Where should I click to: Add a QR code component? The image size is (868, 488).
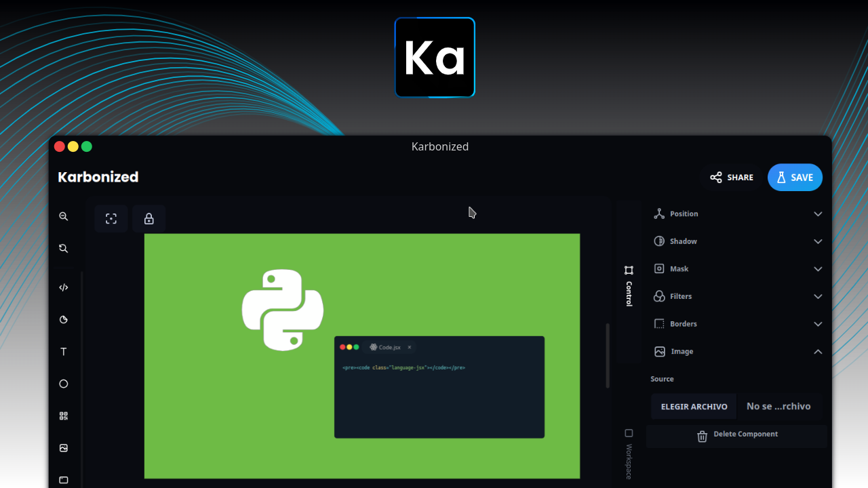point(64,416)
